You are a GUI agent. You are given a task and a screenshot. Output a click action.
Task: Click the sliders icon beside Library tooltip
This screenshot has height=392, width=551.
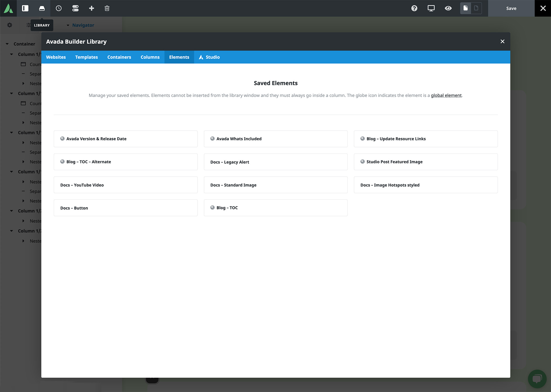28,25
